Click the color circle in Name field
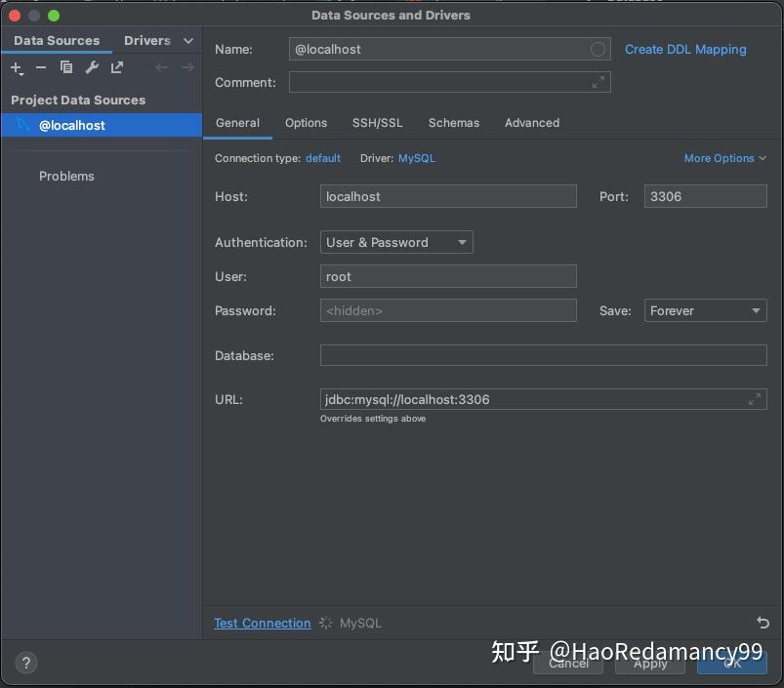784x688 pixels. [598, 50]
